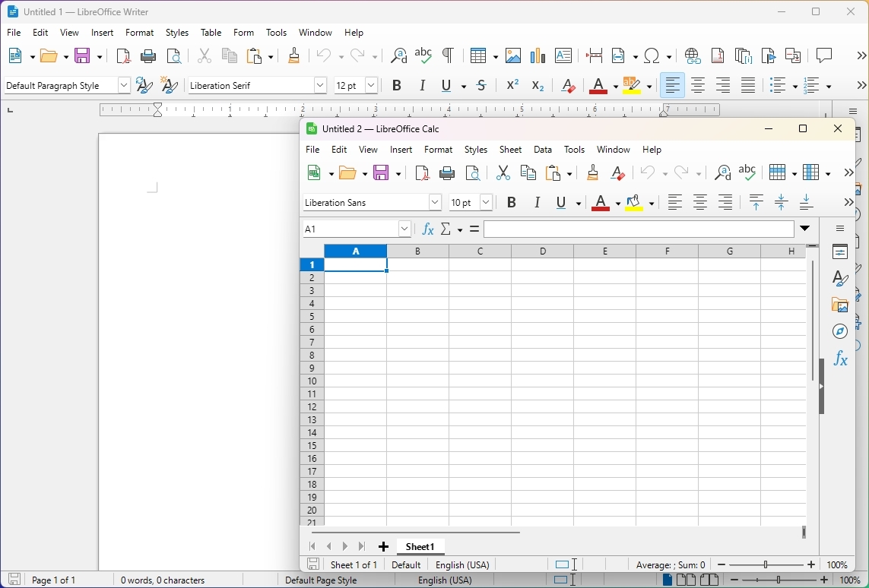Screen dimensions: 869x588
Task: Open the Functions panel in the Calc sidebar
Action: coord(841,359)
